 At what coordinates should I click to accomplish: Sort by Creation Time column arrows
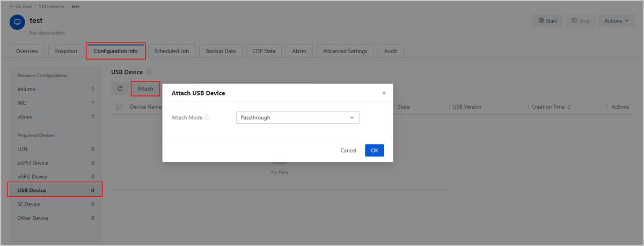coord(569,107)
